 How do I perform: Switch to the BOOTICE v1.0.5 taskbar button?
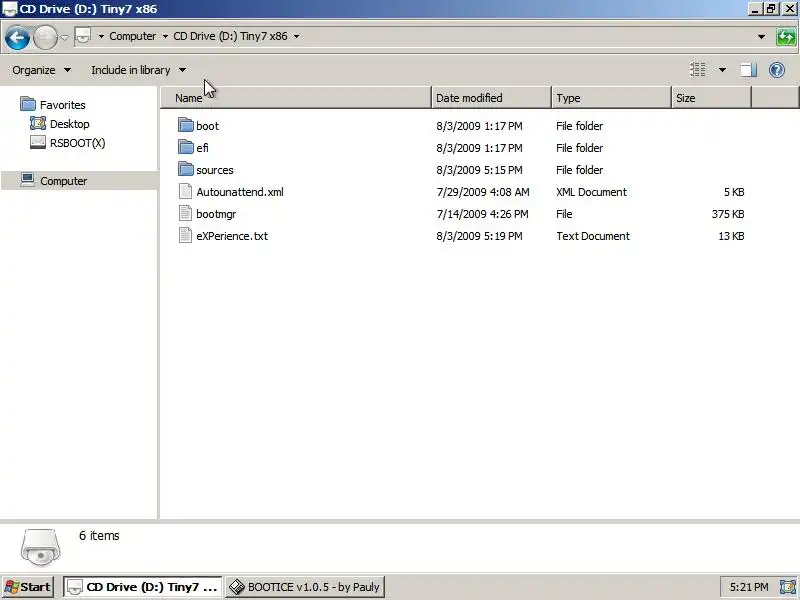point(305,587)
